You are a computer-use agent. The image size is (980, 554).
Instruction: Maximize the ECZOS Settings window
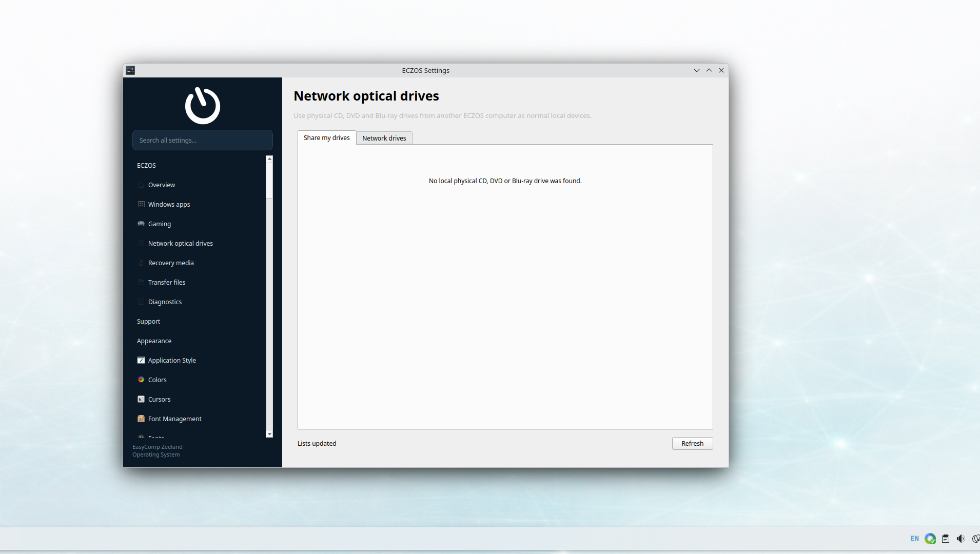coord(709,70)
